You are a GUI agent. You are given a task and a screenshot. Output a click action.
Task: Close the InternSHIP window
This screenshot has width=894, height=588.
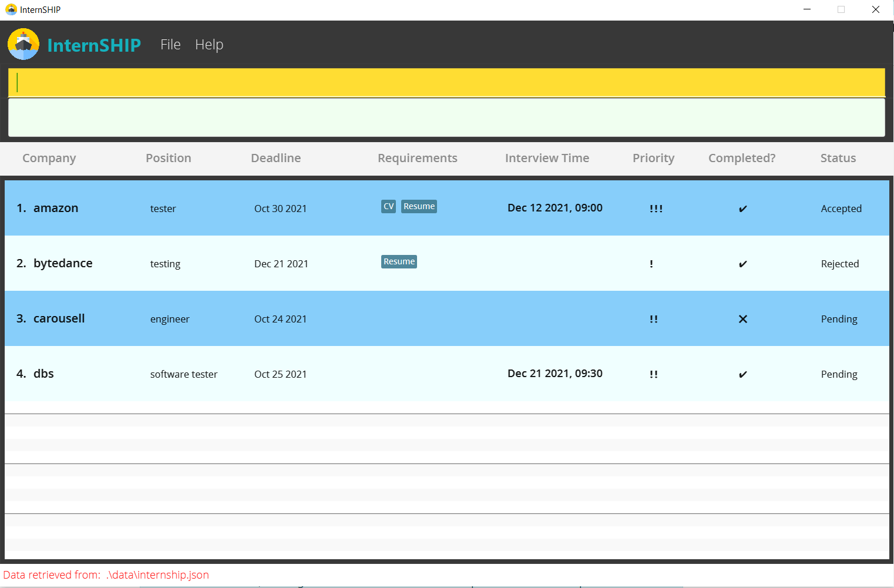click(876, 9)
